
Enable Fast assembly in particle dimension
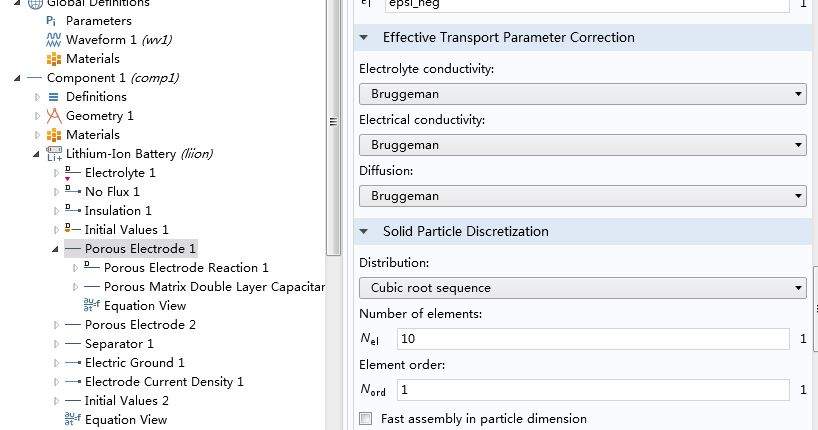click(x=366, y=419)
